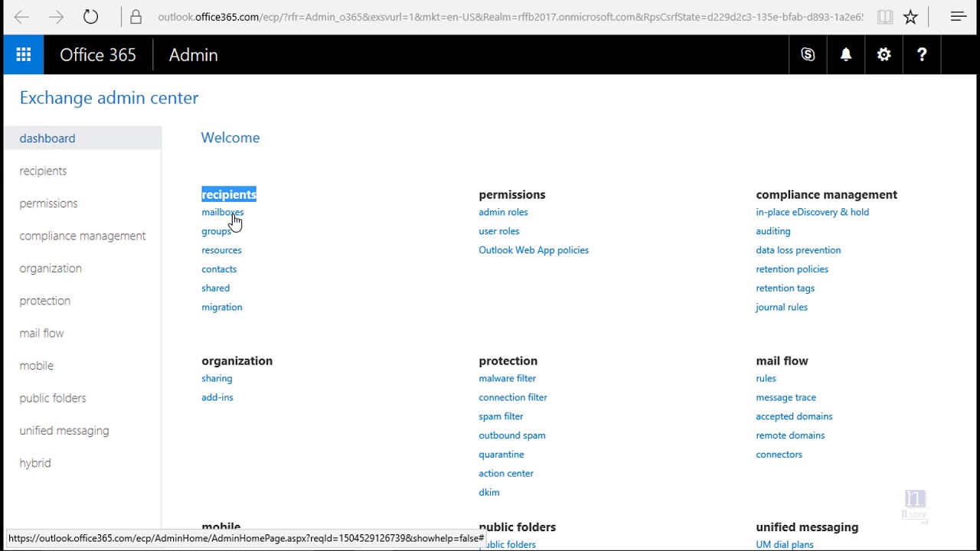Click the Office 365 title link

coord(98,55)
